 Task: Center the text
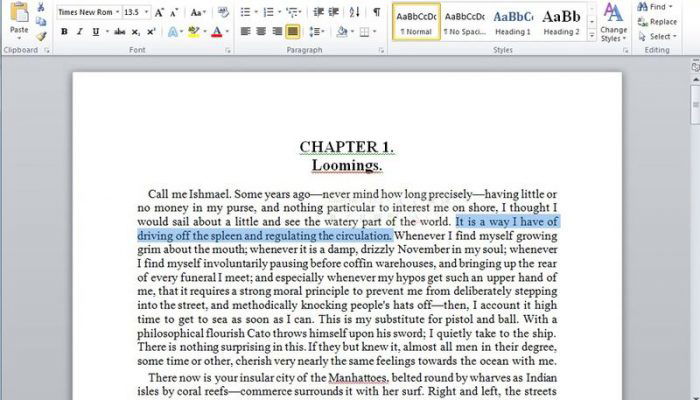tap(261, 32)
